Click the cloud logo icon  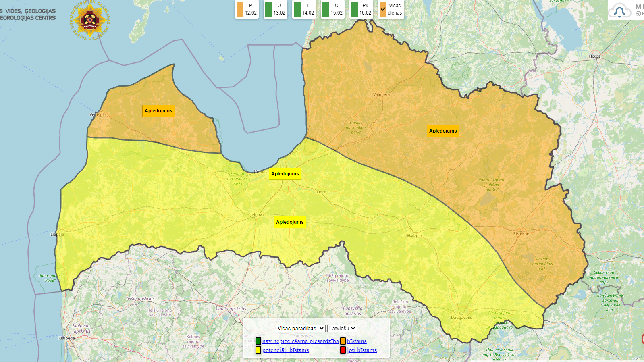(x=620, y=11)
